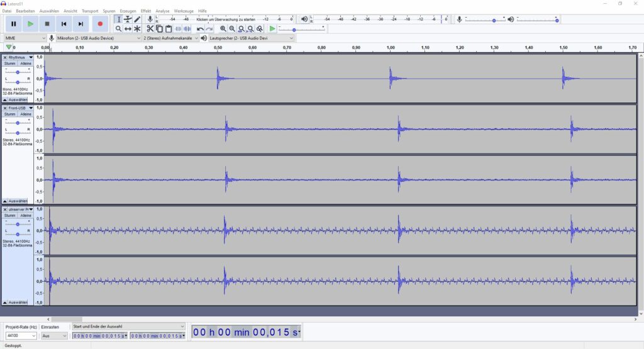Open the Spuren menu
The width and height of the screenshot is (644, 349).
(x=109, y=11)
